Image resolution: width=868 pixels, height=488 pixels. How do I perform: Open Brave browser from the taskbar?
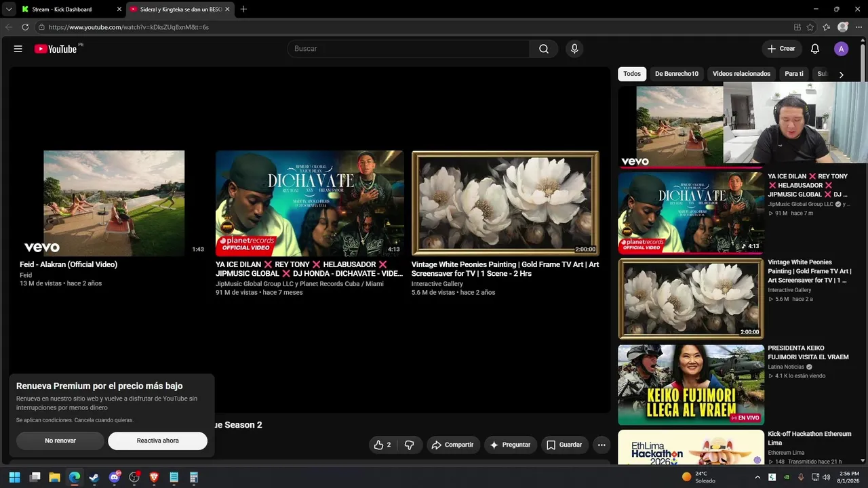pos(153,477)
